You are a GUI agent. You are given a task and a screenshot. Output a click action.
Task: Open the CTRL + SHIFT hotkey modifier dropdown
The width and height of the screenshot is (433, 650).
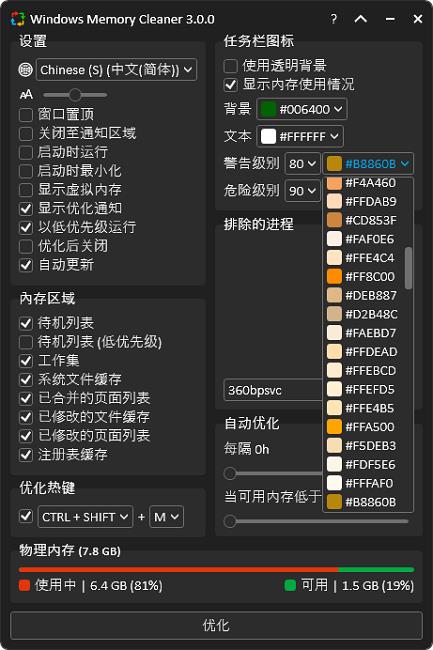click(85, 517)
